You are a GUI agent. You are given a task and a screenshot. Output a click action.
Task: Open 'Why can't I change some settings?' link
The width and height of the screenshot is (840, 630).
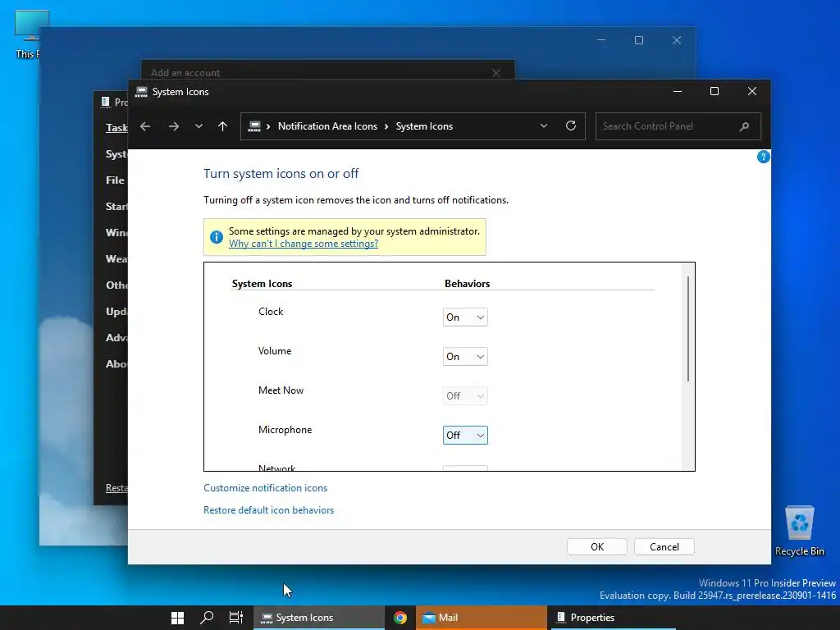tap(304, 244)
